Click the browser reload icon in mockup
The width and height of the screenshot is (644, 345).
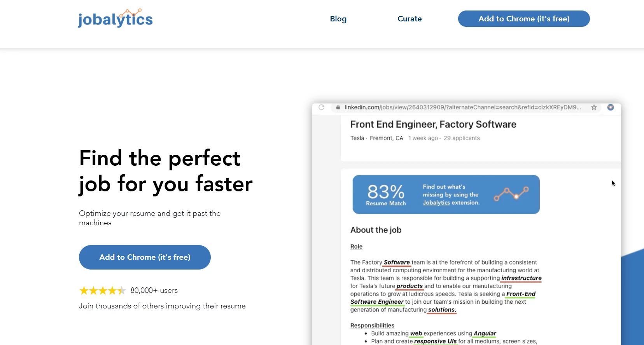point(321,107)
